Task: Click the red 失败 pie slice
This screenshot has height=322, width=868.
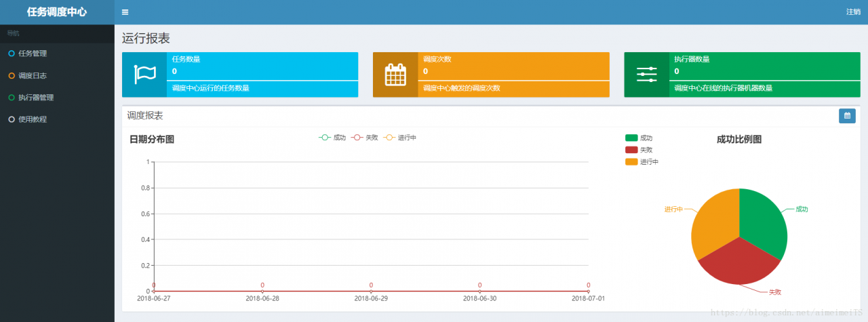Action: 741,263
